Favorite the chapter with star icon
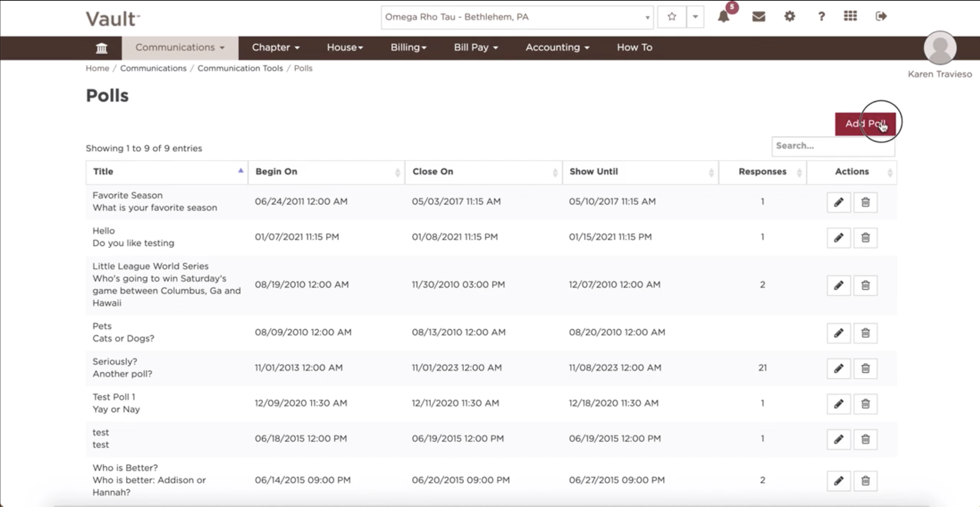The width and height of the screenshot is (980, 507). 672,17
